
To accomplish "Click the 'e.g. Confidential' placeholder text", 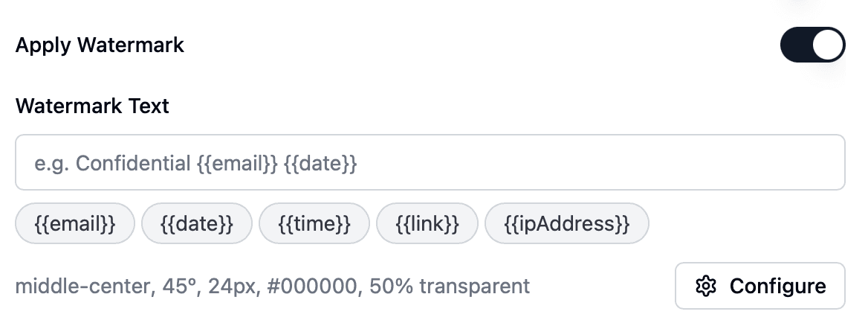I will coord(113,163).
